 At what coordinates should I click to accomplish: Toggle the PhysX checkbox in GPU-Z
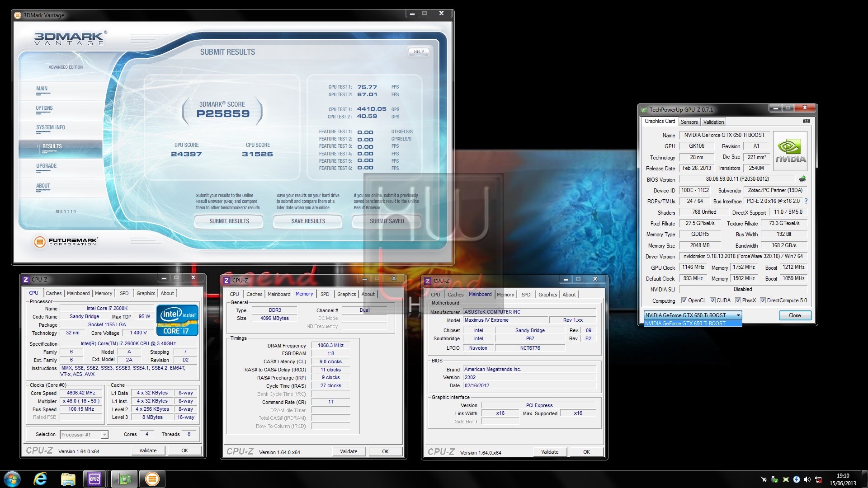[x=738, y=300]
